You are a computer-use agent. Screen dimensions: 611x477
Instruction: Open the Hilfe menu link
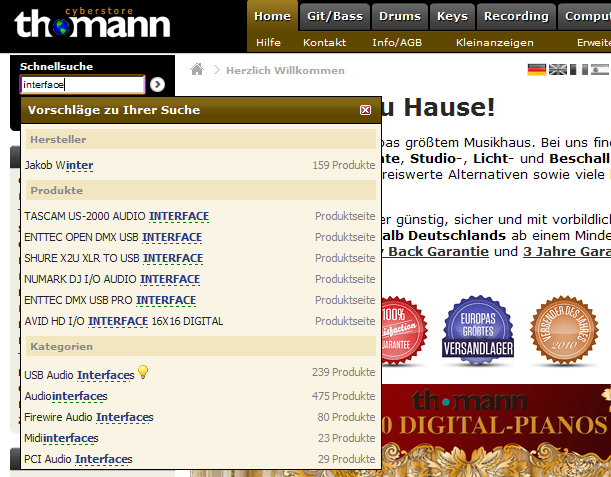(x=268, y=42)
